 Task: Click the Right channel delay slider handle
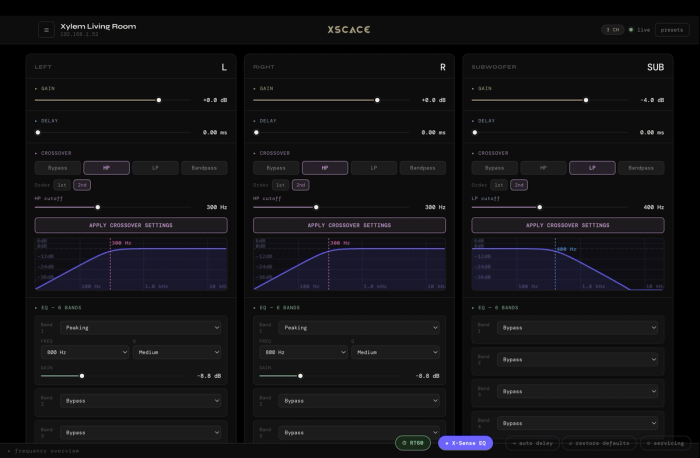point(256,132)
